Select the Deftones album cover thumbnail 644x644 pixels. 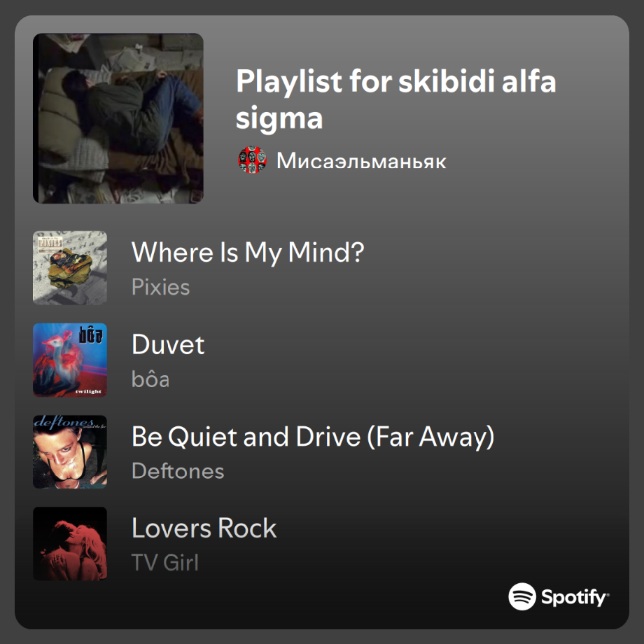pos(70,451)
